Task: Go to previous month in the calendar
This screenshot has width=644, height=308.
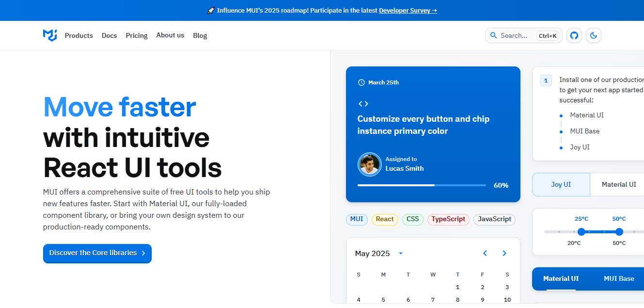Action: (x=485, y=253)
